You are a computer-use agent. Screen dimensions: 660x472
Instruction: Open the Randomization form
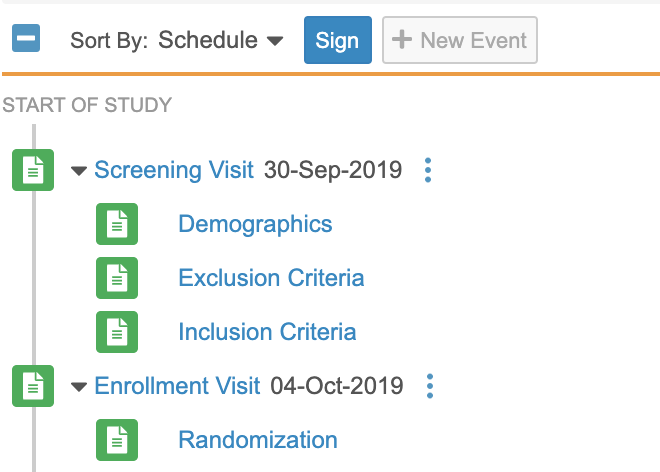tap(258, 440)
